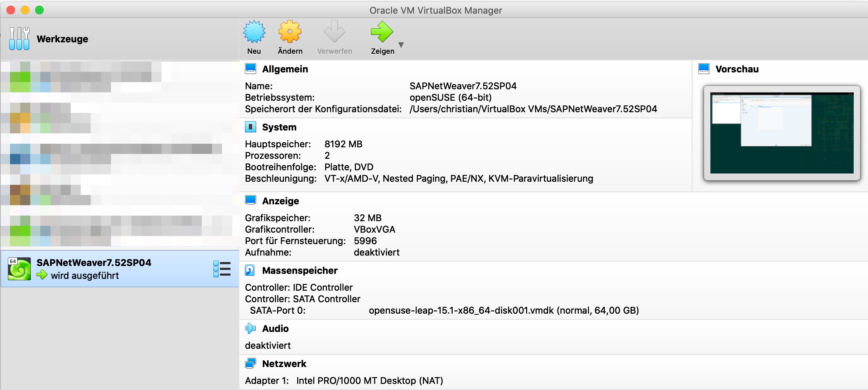Click the Grafikcontroller value VBoxVGA
This screenshot has height=390, width=868.
pos(375,229)
